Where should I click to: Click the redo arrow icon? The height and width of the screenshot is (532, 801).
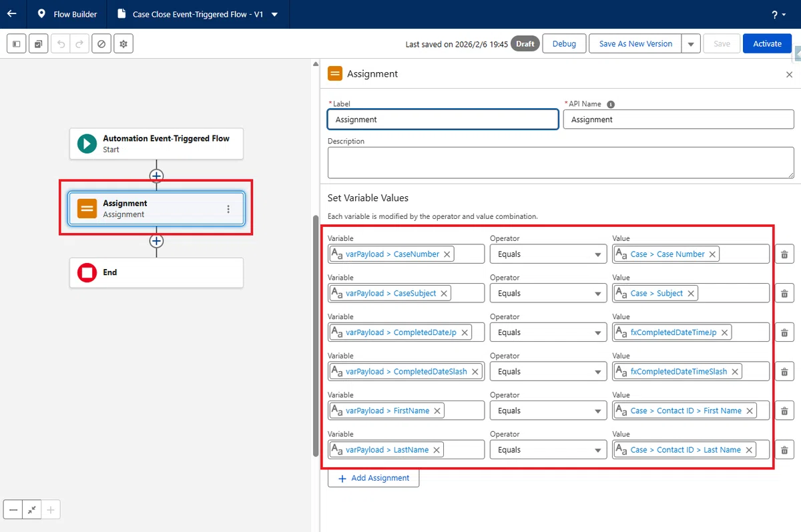point(79,44)
